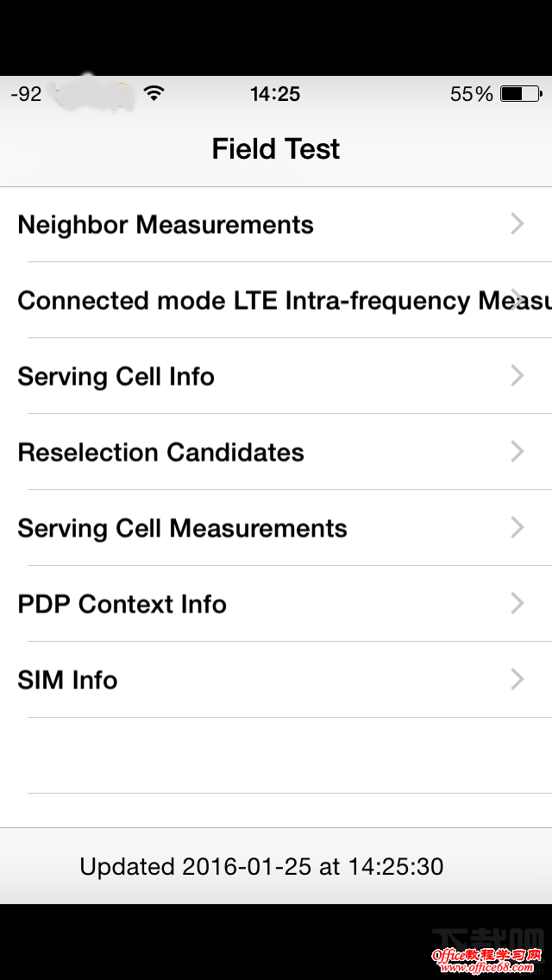Tap the battery icon in status bar
Viewport: 552px width, 980px height.
[x=521, y=94]
